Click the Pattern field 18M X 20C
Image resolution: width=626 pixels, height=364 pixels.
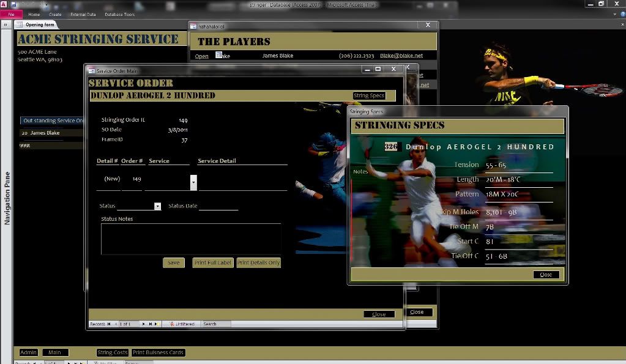[x=519, y=195]
